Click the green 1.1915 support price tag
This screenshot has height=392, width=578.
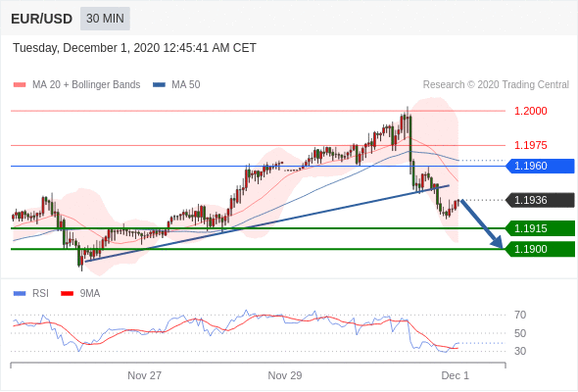(x=540, y=228)
